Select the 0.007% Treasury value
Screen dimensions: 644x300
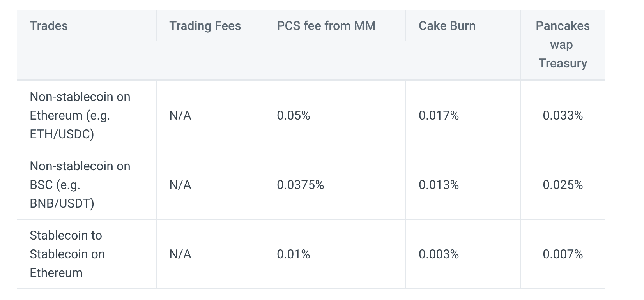pos(563,254)
